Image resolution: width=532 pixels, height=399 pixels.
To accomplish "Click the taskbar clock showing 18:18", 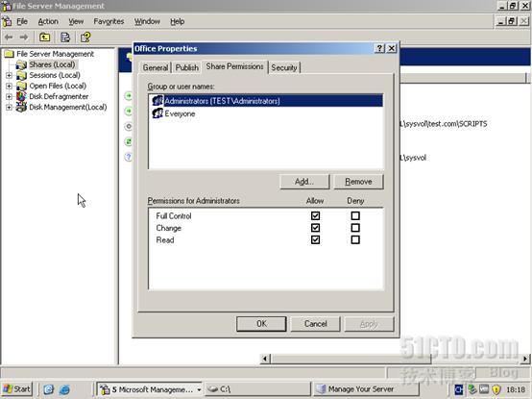I will [x=516, y=389].
